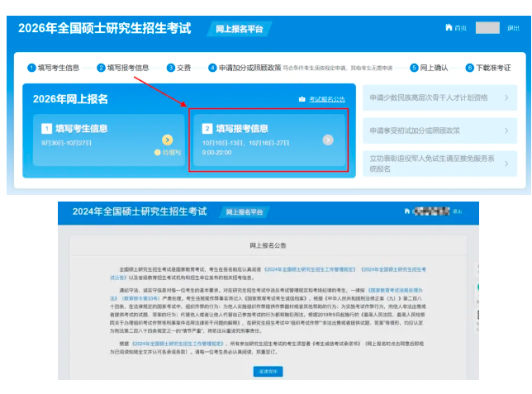This screenshot has width=532, height=394.
Task: Open the 考试报名公告 link
Action: (x=327, y=99)
